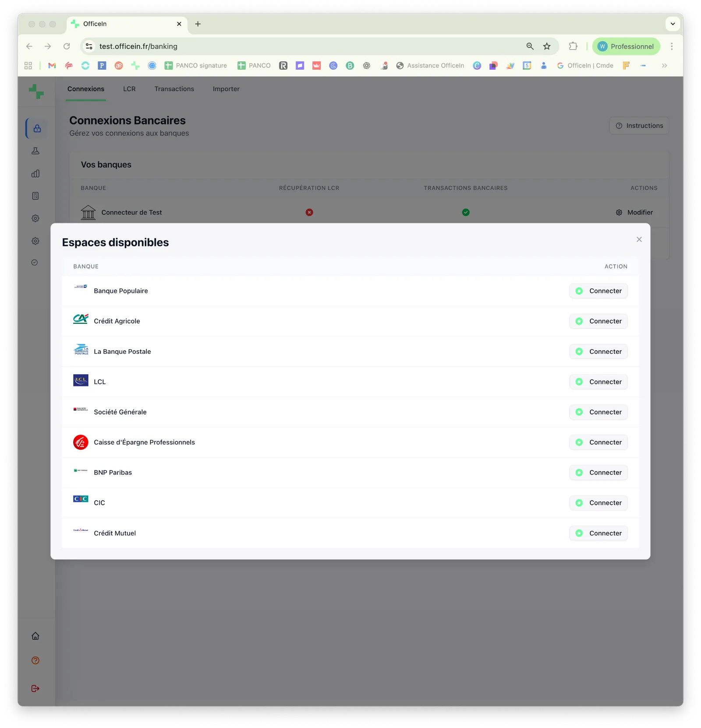
Task: Expand the tab search dropdown arrow
Action: (x=673, y=24)
